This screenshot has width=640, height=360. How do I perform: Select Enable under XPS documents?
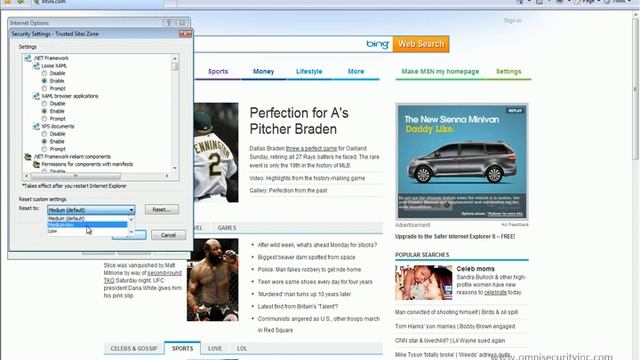point(44,141)
